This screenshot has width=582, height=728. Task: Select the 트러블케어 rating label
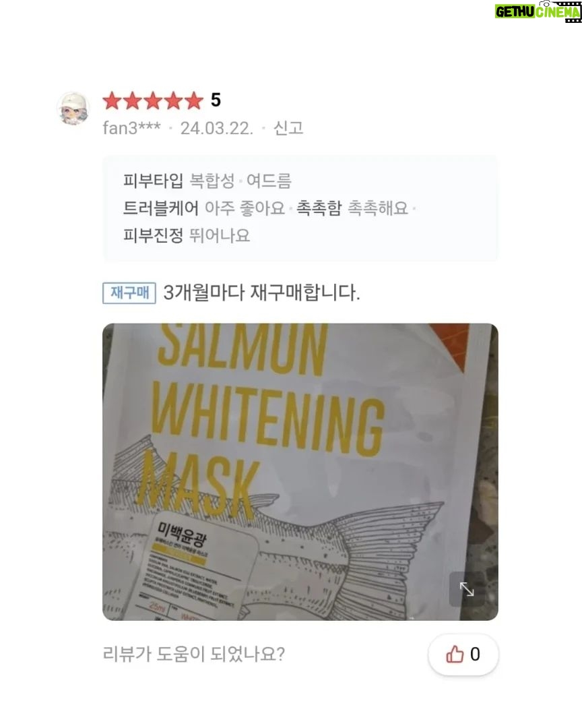tap(160, 208)
